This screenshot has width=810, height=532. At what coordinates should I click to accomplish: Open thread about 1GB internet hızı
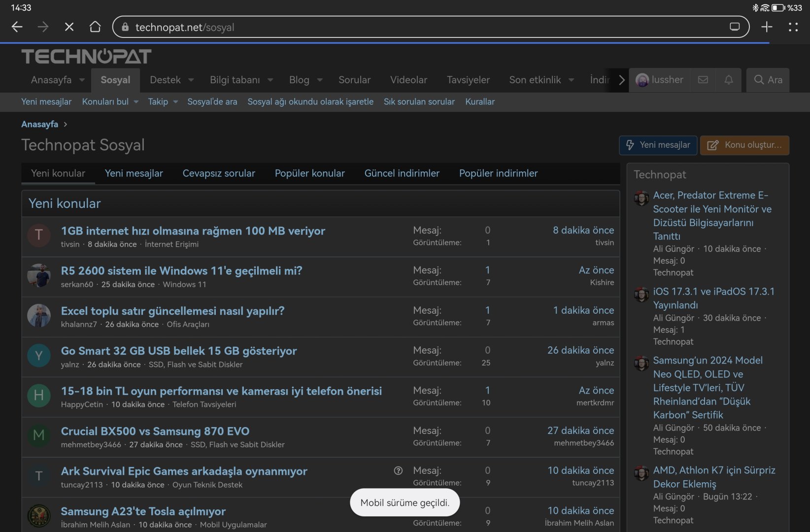pos(193,231)
